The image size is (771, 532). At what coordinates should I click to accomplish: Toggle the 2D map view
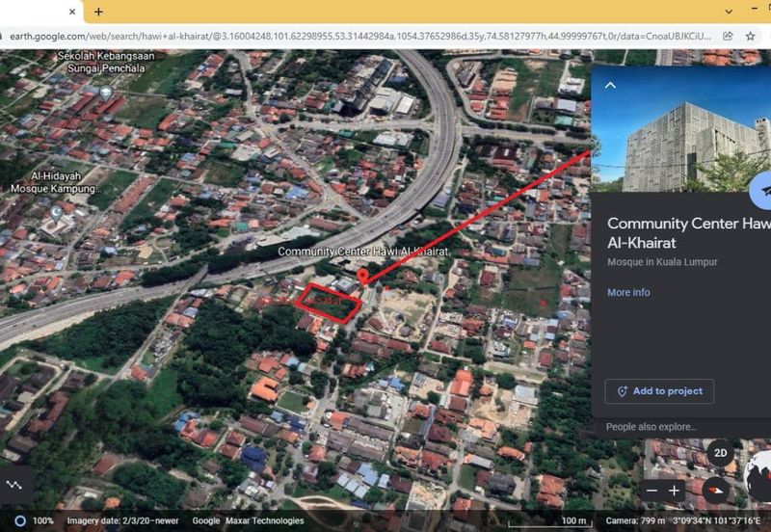click(x=720, y=452)
